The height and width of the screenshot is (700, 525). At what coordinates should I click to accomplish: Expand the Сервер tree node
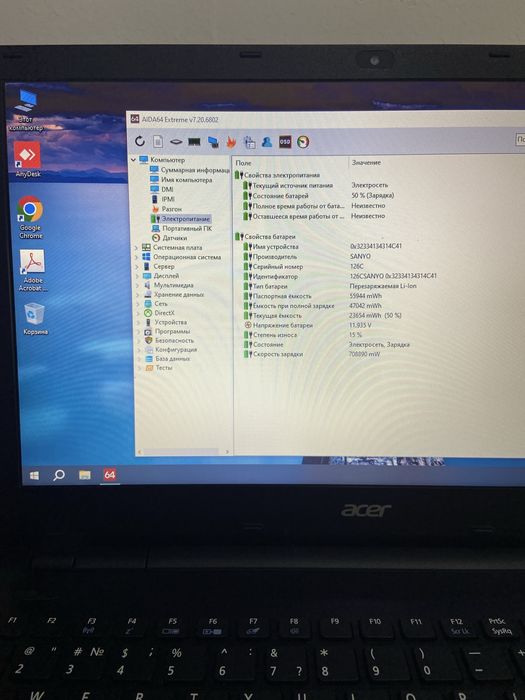tap(137, 267)
